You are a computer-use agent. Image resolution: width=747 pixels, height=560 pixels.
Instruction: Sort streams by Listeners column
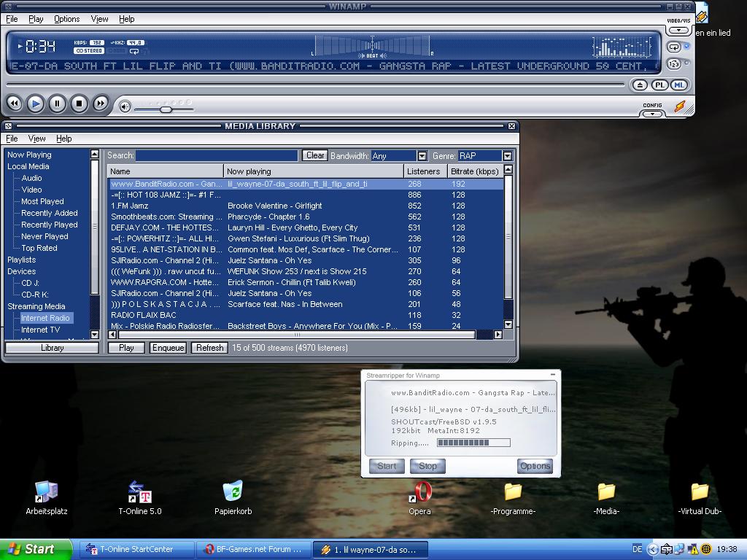point(425,171)
